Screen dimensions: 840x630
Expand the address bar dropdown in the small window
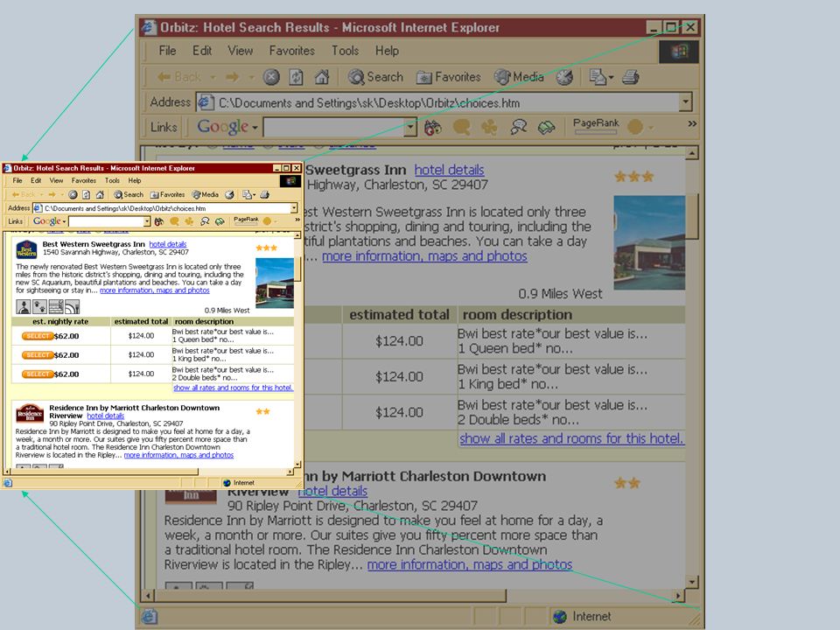pos(294,208)
